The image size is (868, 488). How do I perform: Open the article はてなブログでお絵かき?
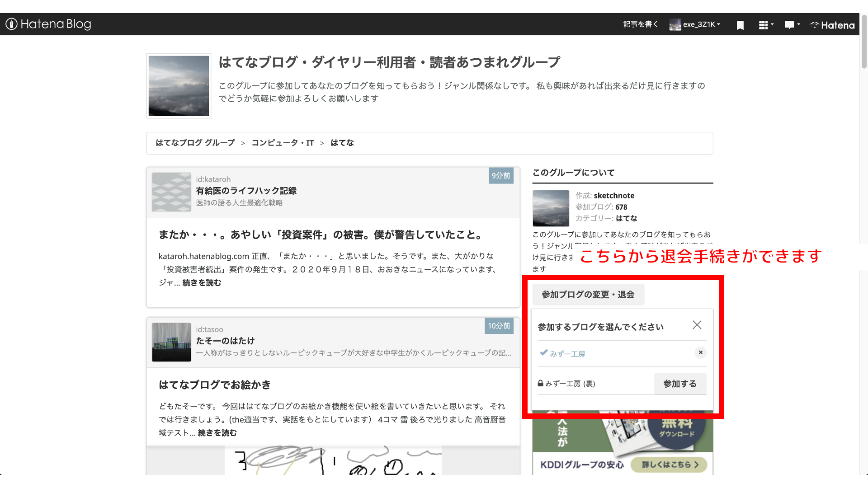[x=215, y=385]
